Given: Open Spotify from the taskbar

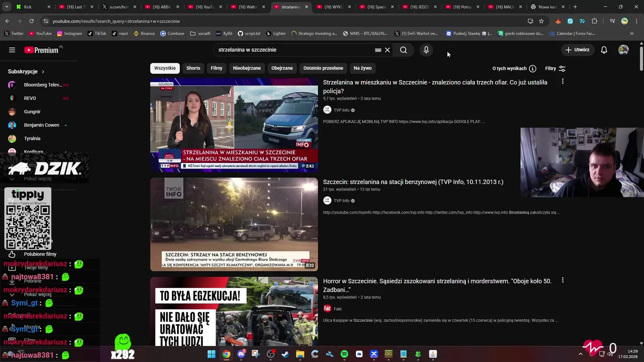Looking at the screenshot, I should click(344, 354).
